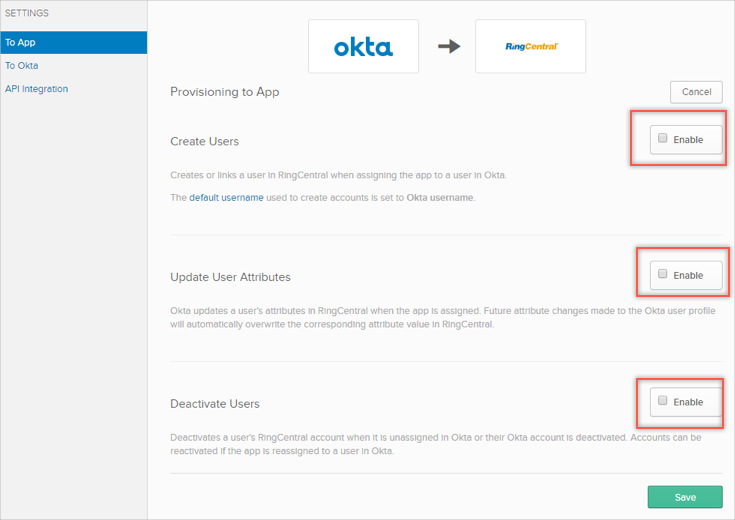Save the provisioning settings
This screenshot has width=735, height=520.
click(684, 497)
